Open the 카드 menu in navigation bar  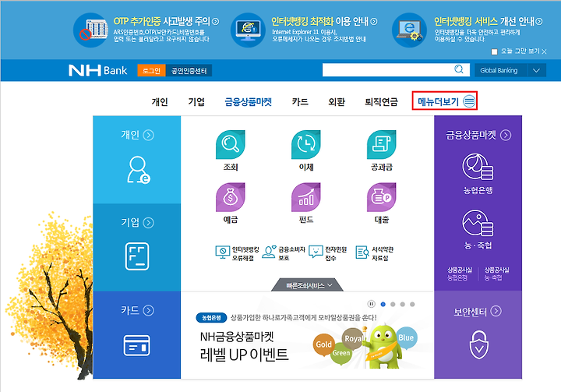300,102
